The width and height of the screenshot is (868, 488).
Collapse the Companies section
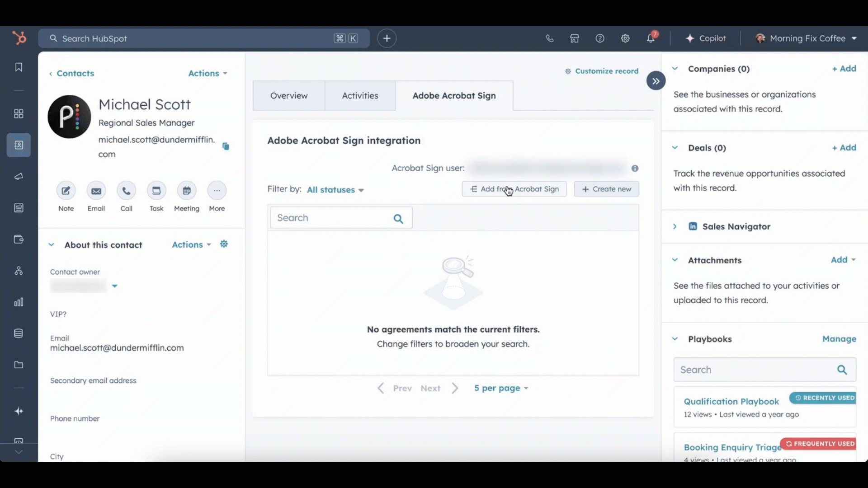675,69
